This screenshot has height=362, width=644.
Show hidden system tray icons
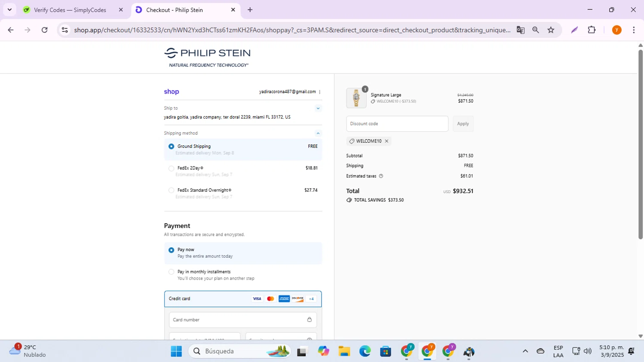(525, 351)
